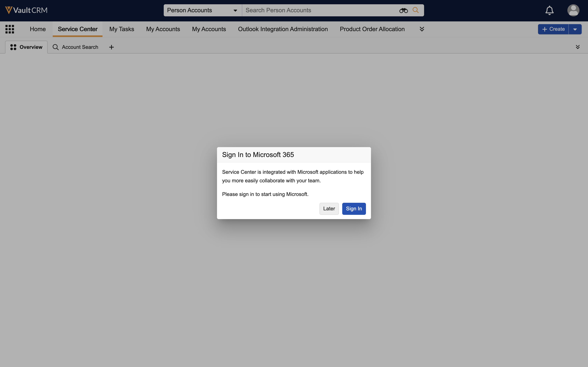Image resolution: width=588 pixels, height=367 pixels.
Task: Click the Create button
Action: pyautogui.click(x=553, y=29)
